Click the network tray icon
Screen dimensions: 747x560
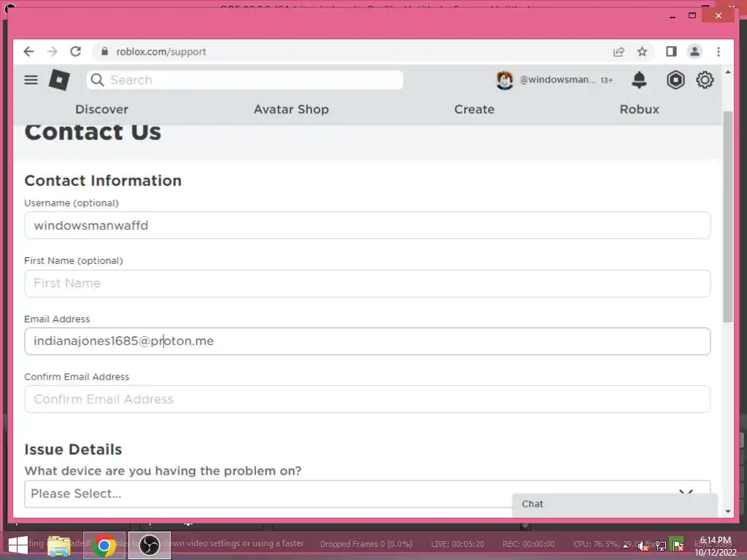661,545
